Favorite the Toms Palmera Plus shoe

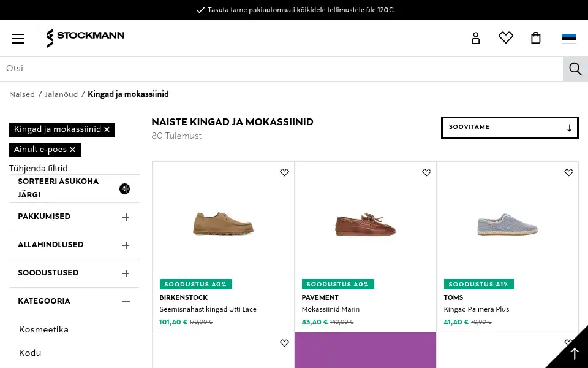[x=568, y=172]
